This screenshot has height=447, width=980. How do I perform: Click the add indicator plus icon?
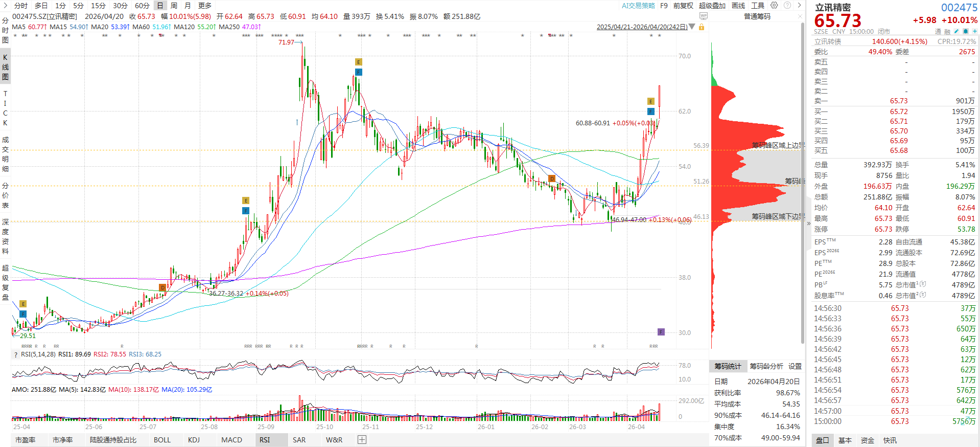pyautogui.click(x=362, y=440)
